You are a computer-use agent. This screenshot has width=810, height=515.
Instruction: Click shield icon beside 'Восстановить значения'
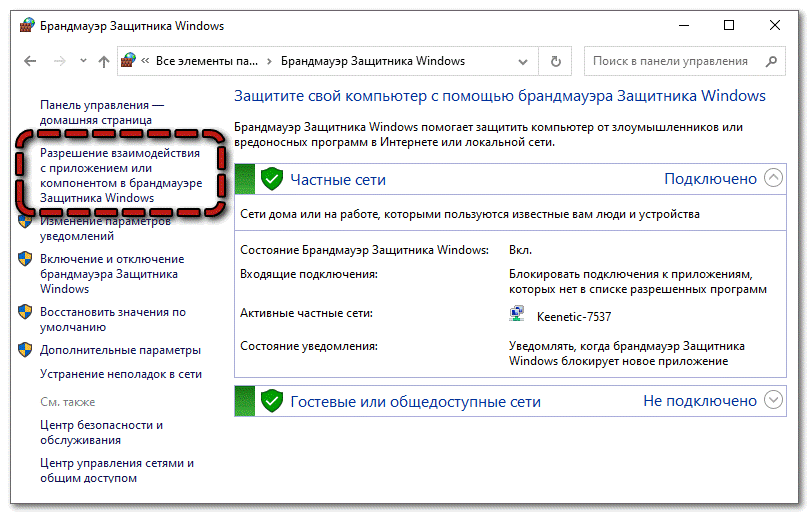[25, 312]
